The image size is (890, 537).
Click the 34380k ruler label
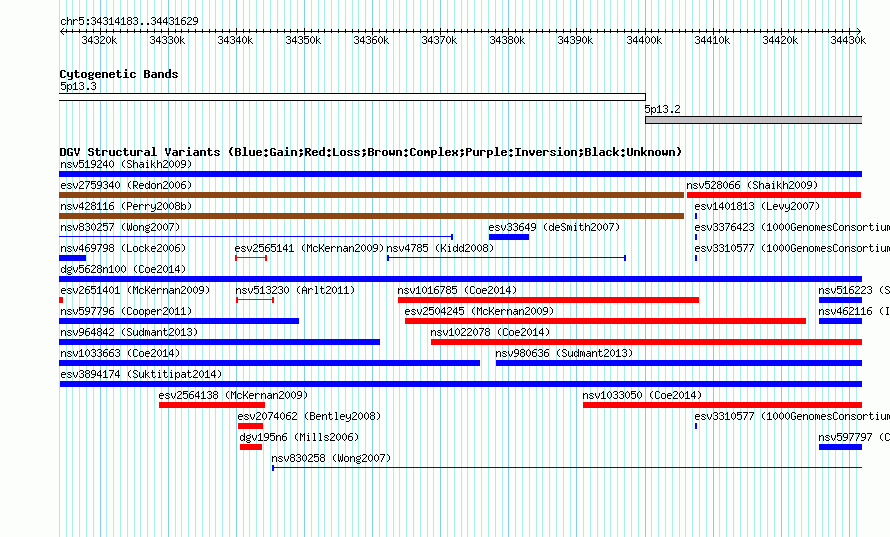click(x=507, y=40)
